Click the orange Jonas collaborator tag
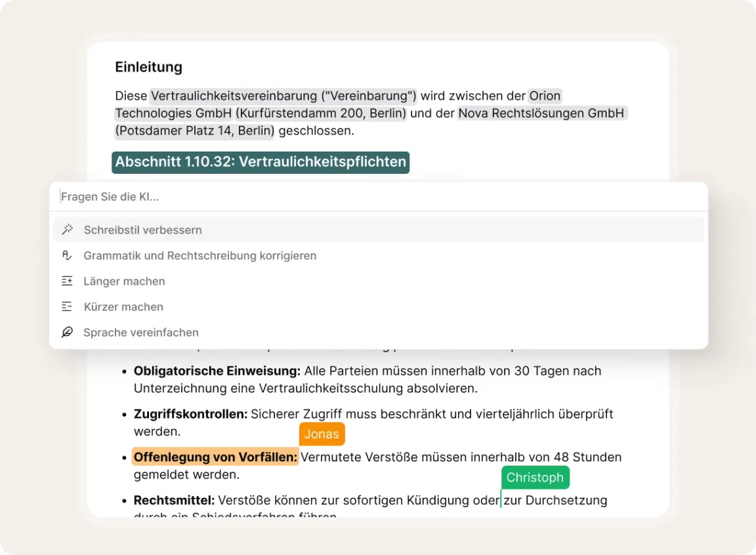The height and width of the screenshot is (555, 756). tap(322, 434)
